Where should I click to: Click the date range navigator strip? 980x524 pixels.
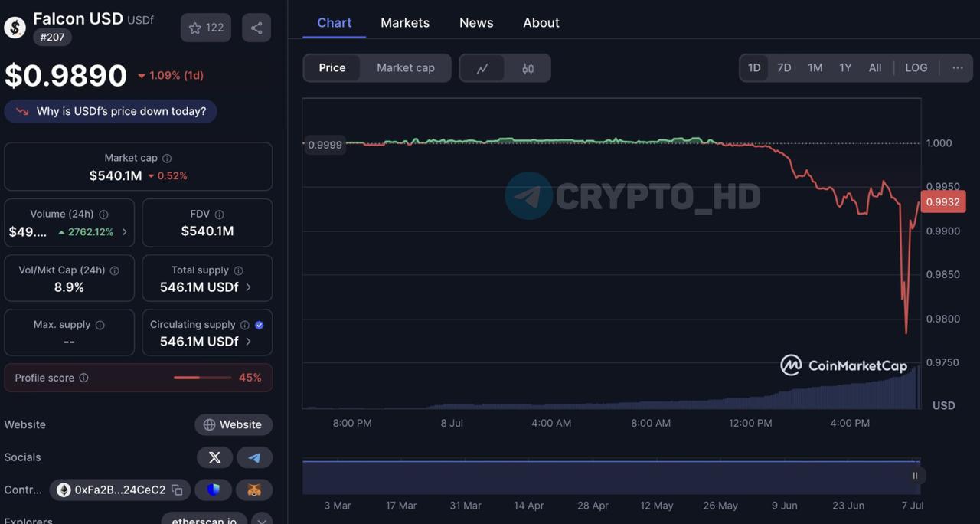pyautogui.click(x=611, y=477)
